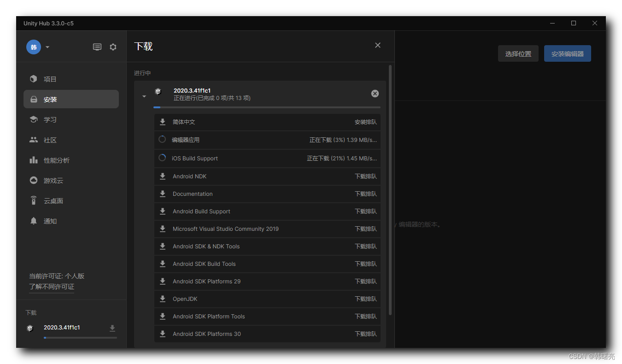
Task: Click the cloud icon next to 游戏云
Action: (33, 180)
